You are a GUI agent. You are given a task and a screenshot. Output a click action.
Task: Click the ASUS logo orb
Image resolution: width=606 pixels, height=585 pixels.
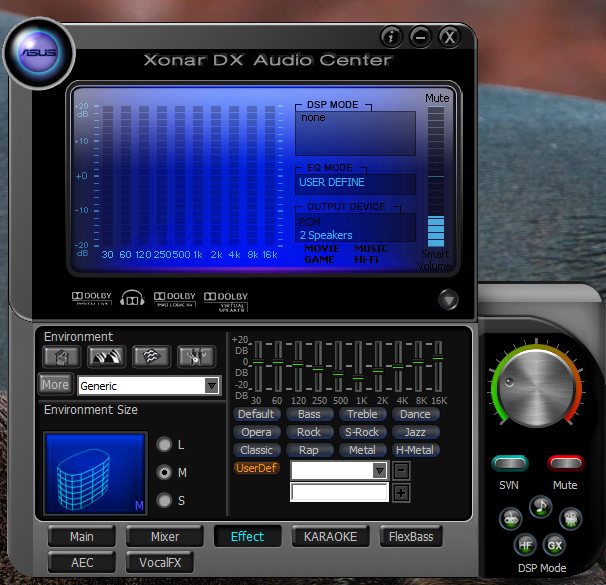(39, 53)
